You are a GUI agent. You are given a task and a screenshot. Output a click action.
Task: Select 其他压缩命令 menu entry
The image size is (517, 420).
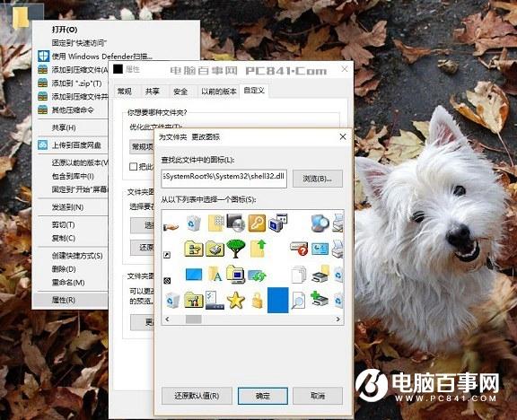click(x=73, y=109)
